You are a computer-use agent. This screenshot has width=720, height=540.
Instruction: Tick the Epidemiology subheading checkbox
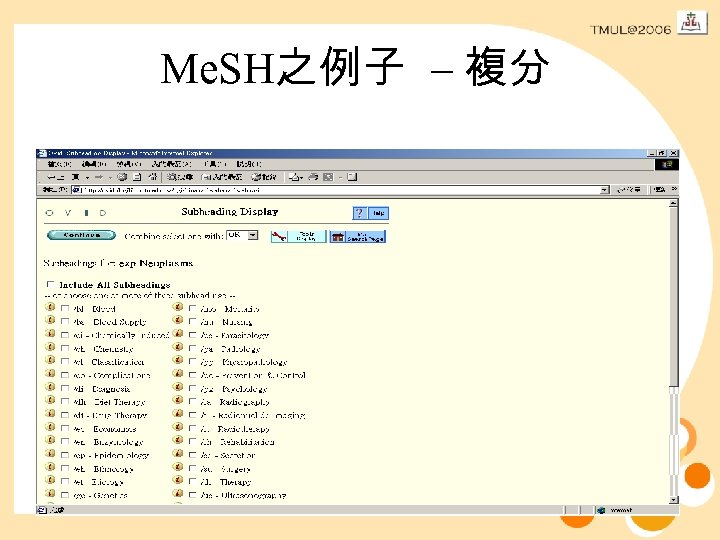coord(65,455)
